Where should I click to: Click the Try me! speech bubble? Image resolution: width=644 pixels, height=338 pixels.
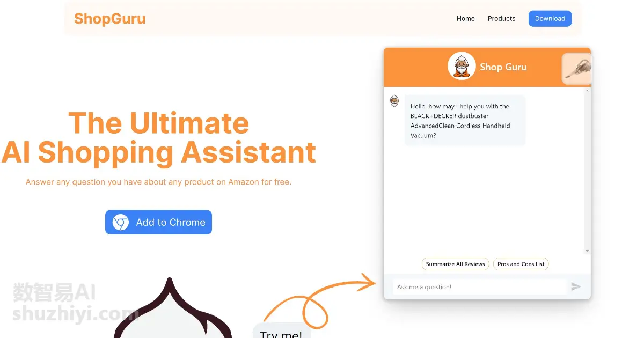(x=282, y=331)
